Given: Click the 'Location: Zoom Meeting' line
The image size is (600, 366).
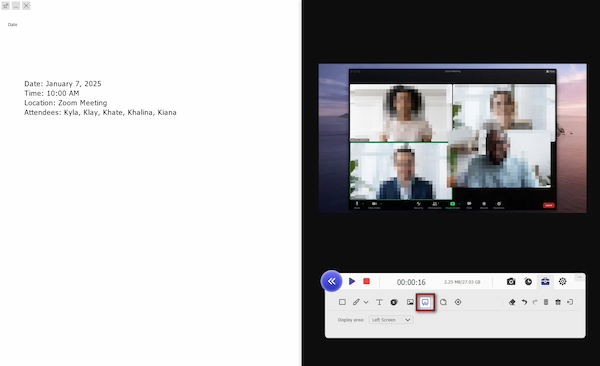Looking at the screenshot, I should pyautogui.click(x=65, y=103).
